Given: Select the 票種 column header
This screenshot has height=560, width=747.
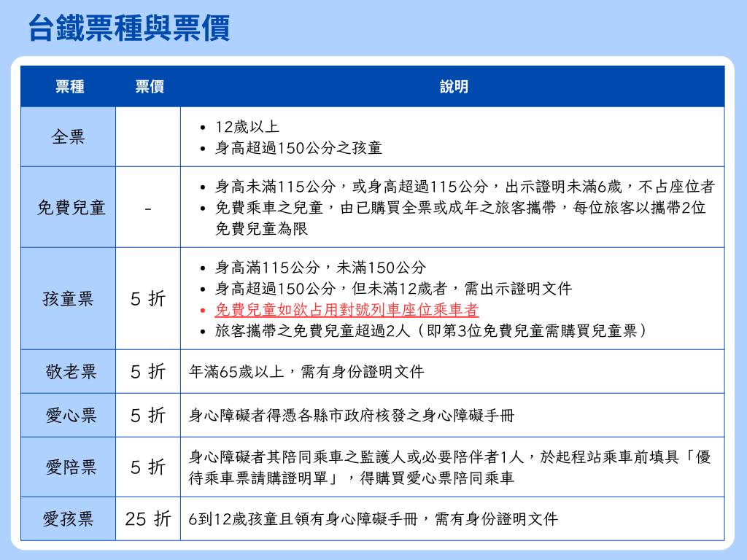Looking at the screenshot, I should pyautogui.click(x=69, y=87).
